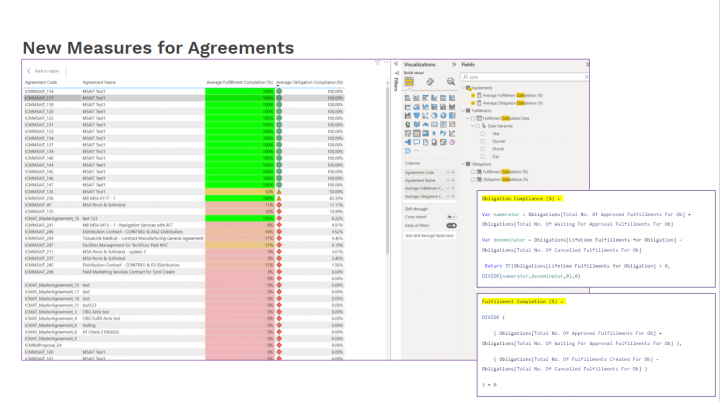Select the Waterfall chart visual
Viewport: 720px width, 401px height.
coord(408,115)
